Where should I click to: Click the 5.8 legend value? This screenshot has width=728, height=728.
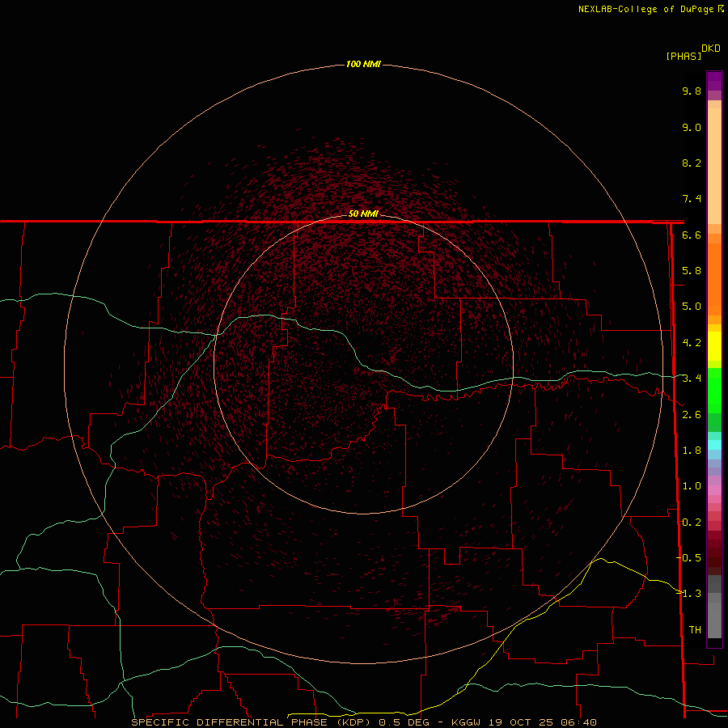tap(692, 271)
